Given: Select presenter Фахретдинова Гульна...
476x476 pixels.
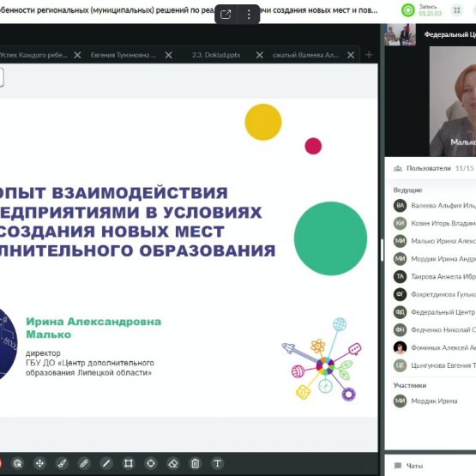Looking at the screenshot, I should (435, 294).
